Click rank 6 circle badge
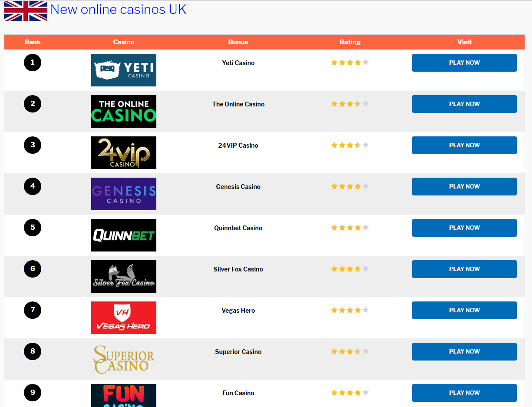The height and width of the screenshot is (407, 532). tap(33, 269)
